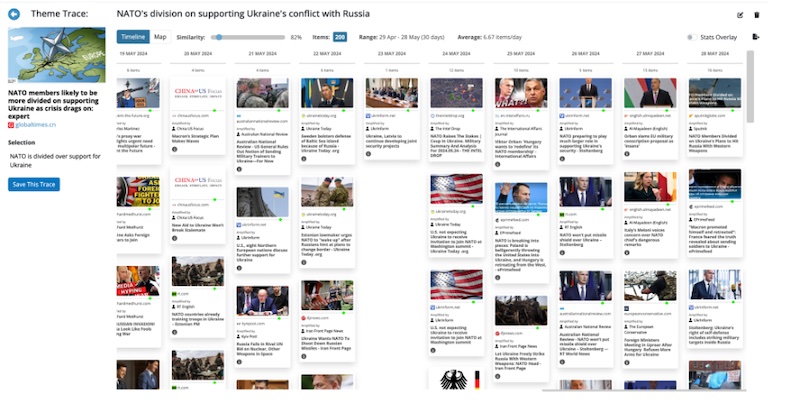This screenshot has height=400, width=800.
Task: Click the '23 MAY 2024' date header
Action: pyautogui.click(x=392, y=54)
